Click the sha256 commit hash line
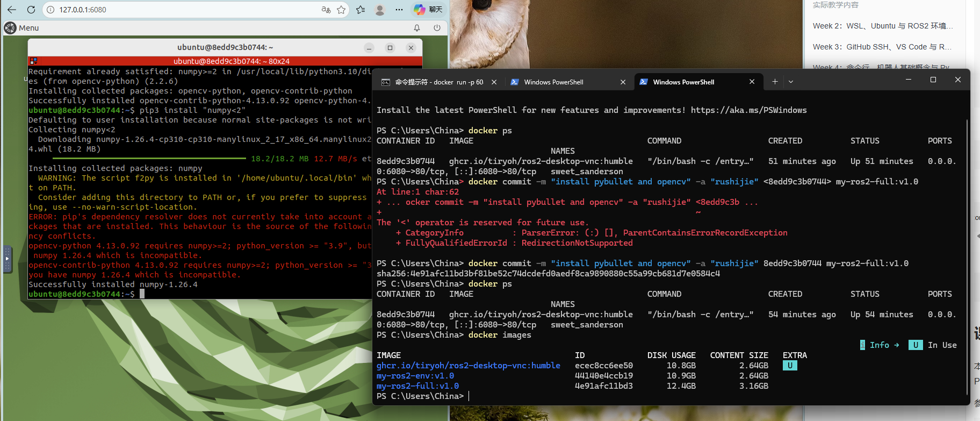The height and width of the screenshot is (421, 980). [549, 274]
